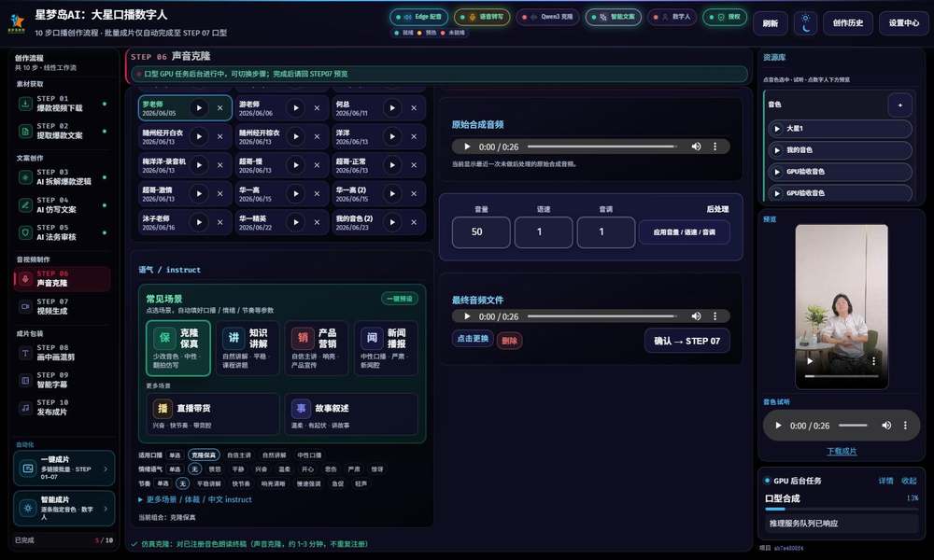Select the 平稳讲解 rhythm chip
The height and width of the screenshot is (560, 934).
[208, 483]
